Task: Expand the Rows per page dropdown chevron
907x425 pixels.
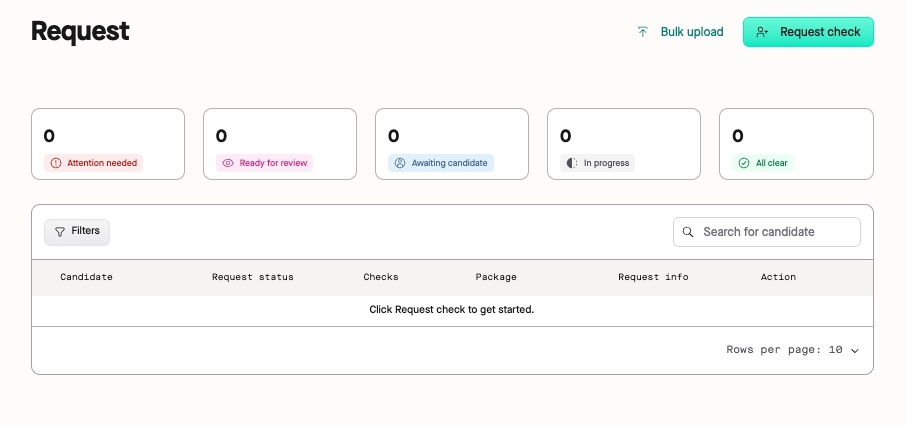Action: [x=855, y=350]
